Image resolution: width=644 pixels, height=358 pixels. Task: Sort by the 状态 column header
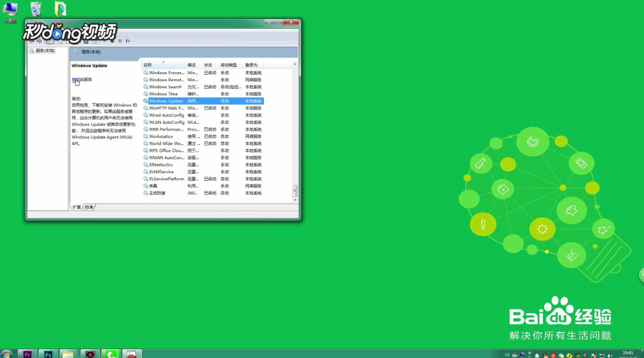[x=210, y=65]
